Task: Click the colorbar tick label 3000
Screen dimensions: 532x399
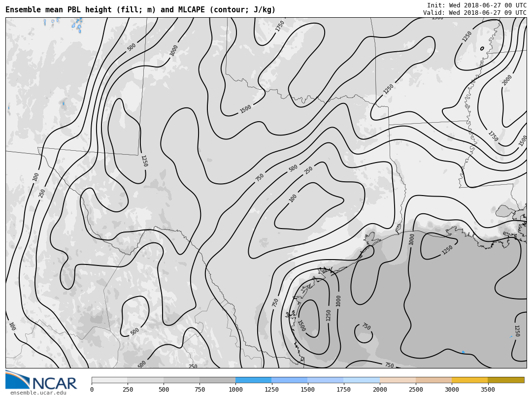Action: point(452,390)
